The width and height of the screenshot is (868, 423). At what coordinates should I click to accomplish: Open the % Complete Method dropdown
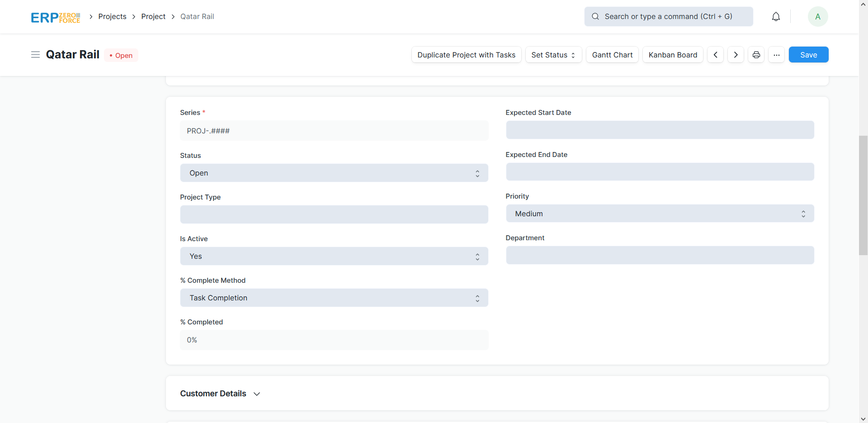(334, 298)
